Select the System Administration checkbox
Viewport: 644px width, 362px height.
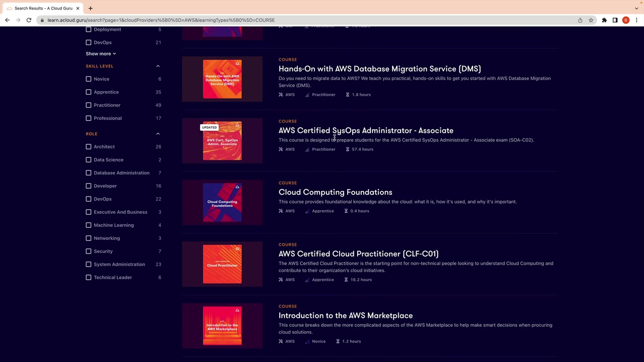(x=89, y=264)
